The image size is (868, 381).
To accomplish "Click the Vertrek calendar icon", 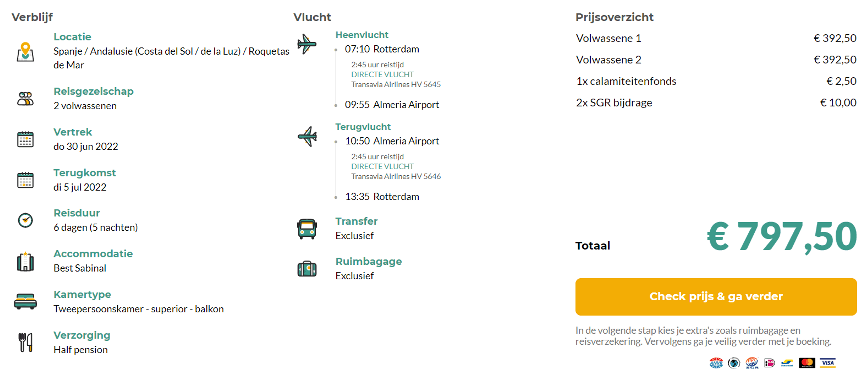I will (25, 139).
